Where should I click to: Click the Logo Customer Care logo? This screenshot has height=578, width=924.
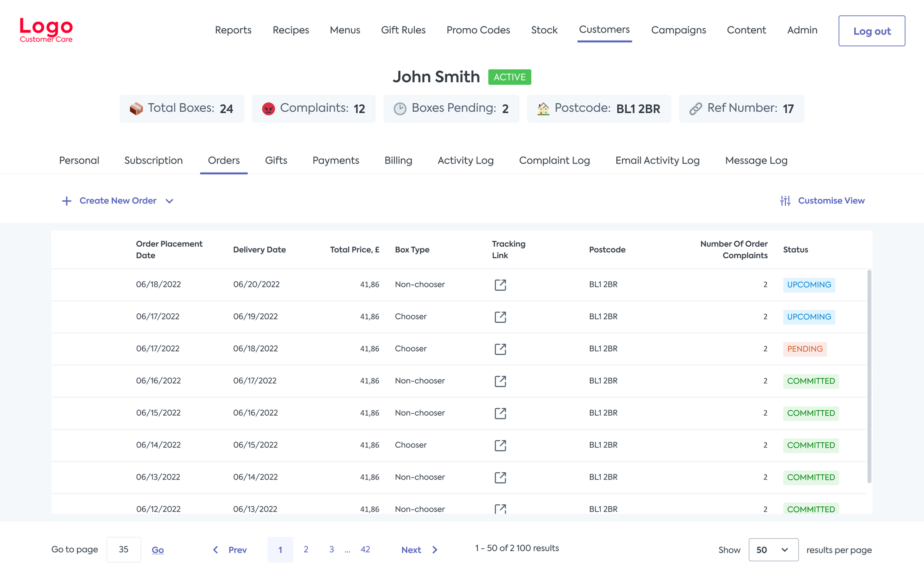click(x=46, y=30)
